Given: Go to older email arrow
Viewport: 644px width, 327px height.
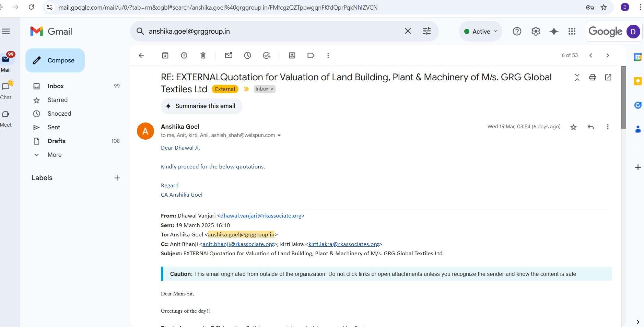Looking at the screenshot, I should 608,55.
